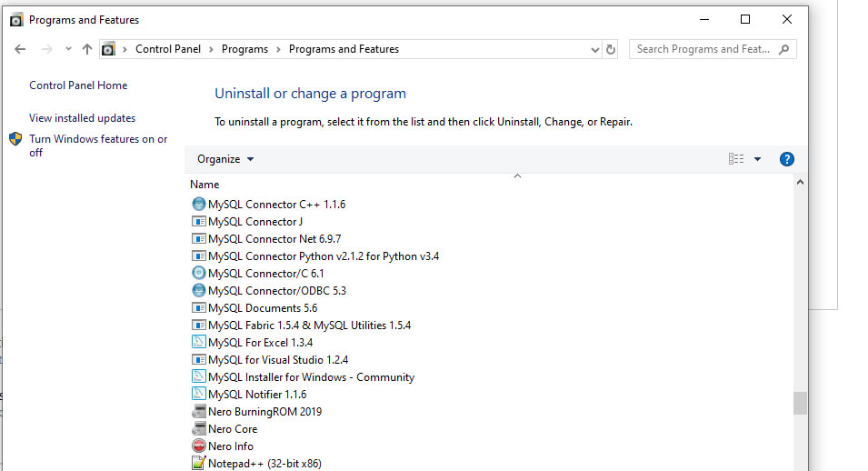This screenshot has width=868, height=471.
Task: Click the MySQL for Visual Studio icon
Action: click(x=199, y=359)
